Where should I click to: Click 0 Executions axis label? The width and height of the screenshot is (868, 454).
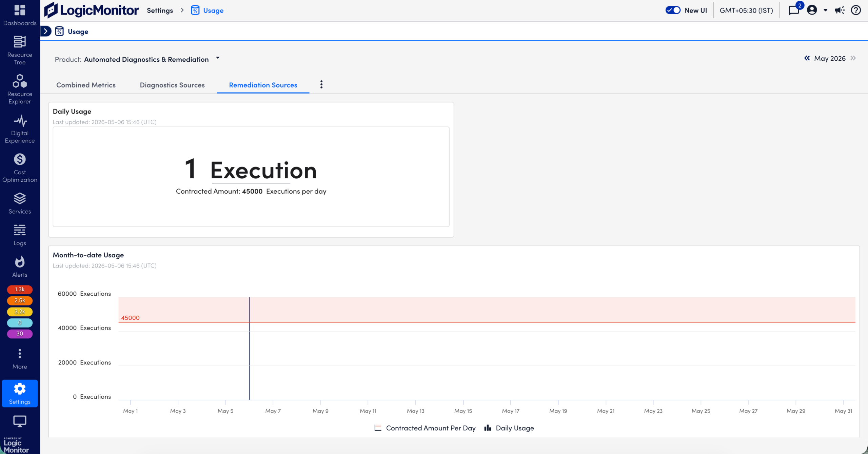point(92,397)
